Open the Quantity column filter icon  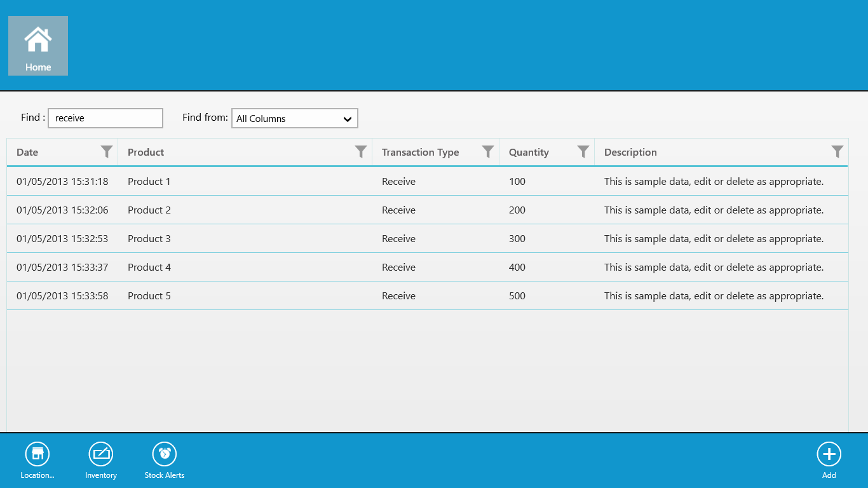point(583,152)
